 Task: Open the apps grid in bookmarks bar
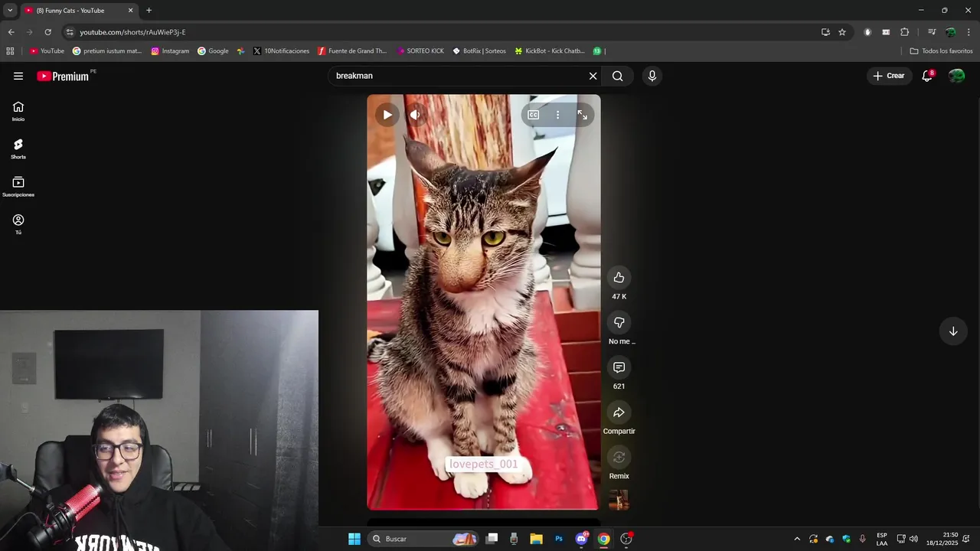[10, 51]
